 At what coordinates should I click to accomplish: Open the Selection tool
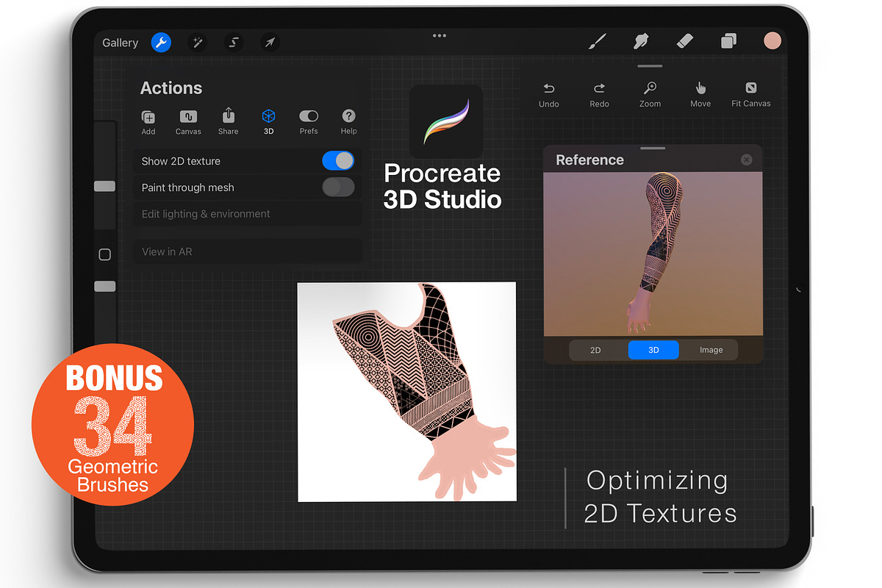point(233,42)
